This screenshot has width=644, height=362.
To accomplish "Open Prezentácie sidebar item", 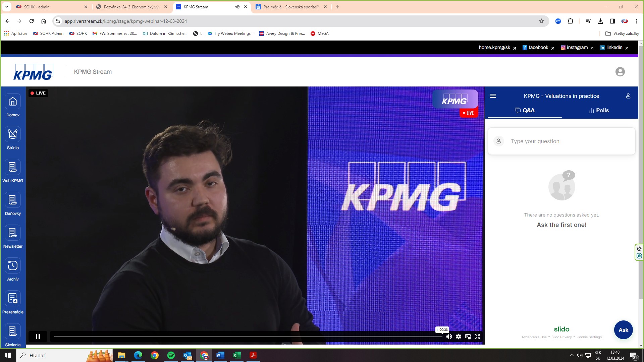I will tap(13, 302).
